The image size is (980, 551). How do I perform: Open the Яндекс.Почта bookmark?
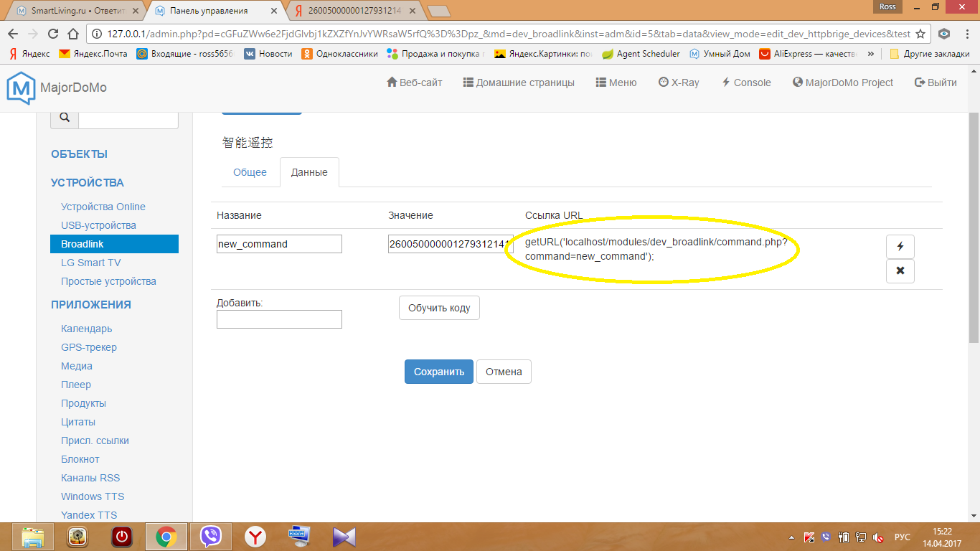tap(93, 54)
